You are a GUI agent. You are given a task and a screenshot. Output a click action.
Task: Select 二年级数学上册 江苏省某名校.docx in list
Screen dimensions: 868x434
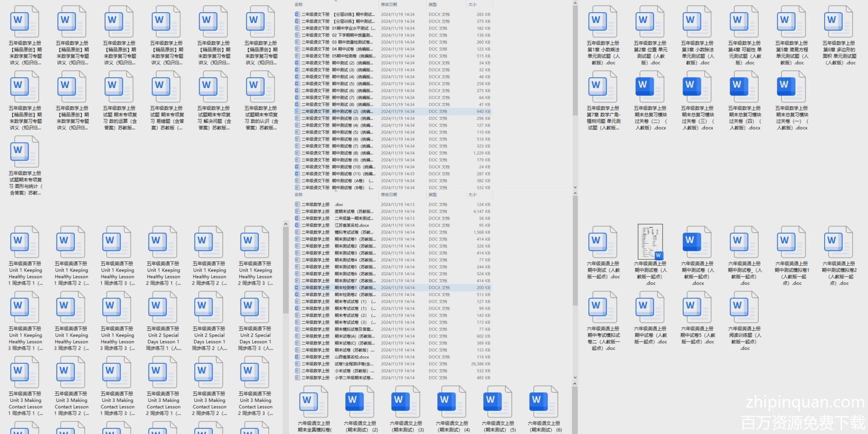pos(339,225)
